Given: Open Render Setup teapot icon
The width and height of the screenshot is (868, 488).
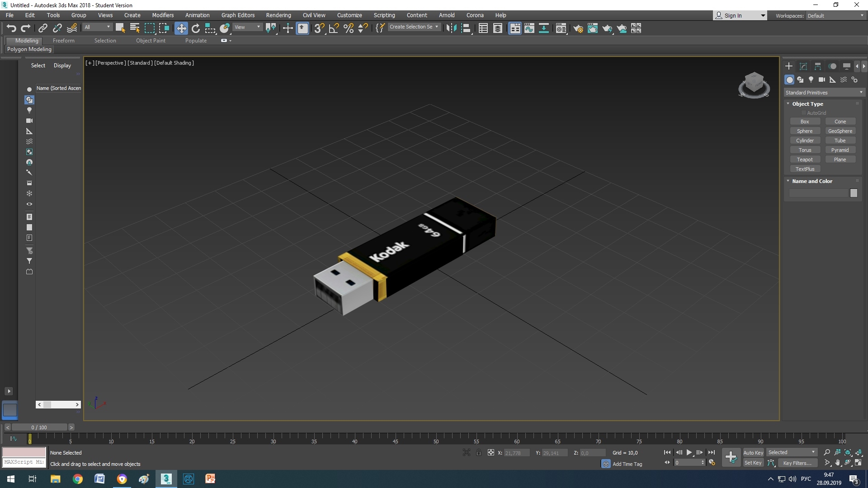Looking at the screenshot, I should pos(578,28).
